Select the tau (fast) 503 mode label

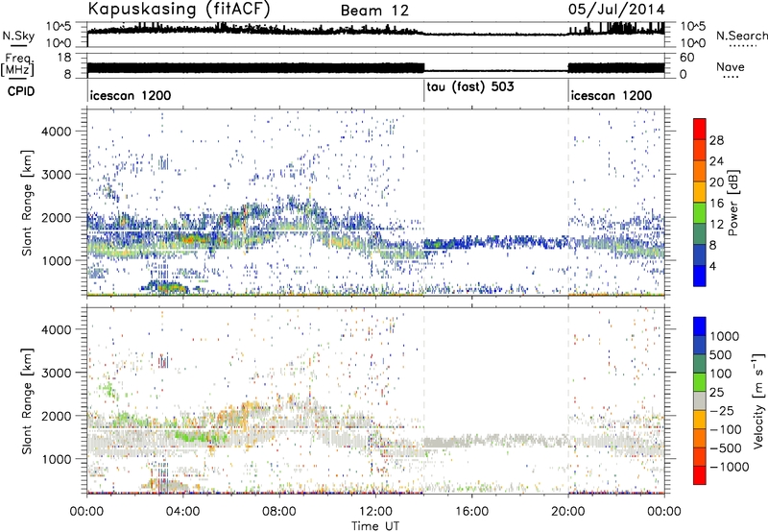(x=470, y=87)
